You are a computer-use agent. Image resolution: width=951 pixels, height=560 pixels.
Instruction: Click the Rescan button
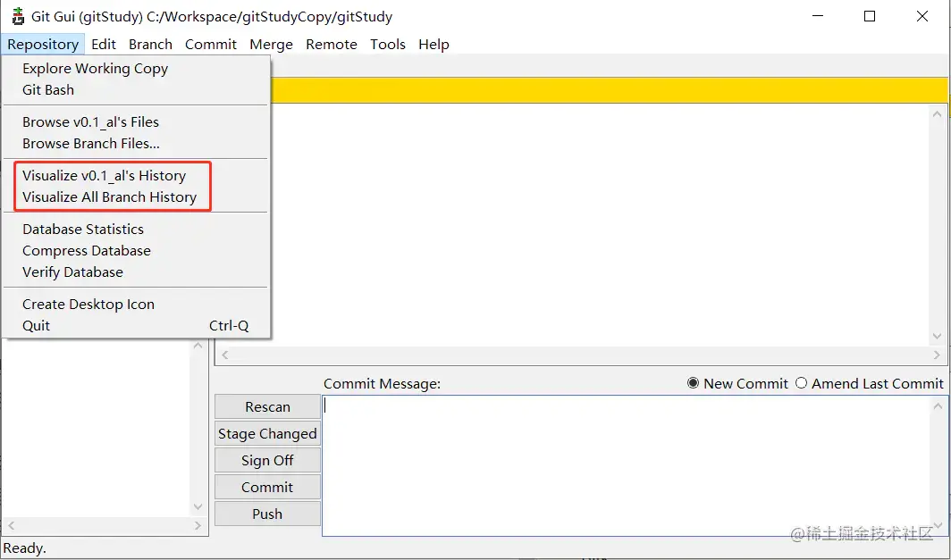(267, 406)
